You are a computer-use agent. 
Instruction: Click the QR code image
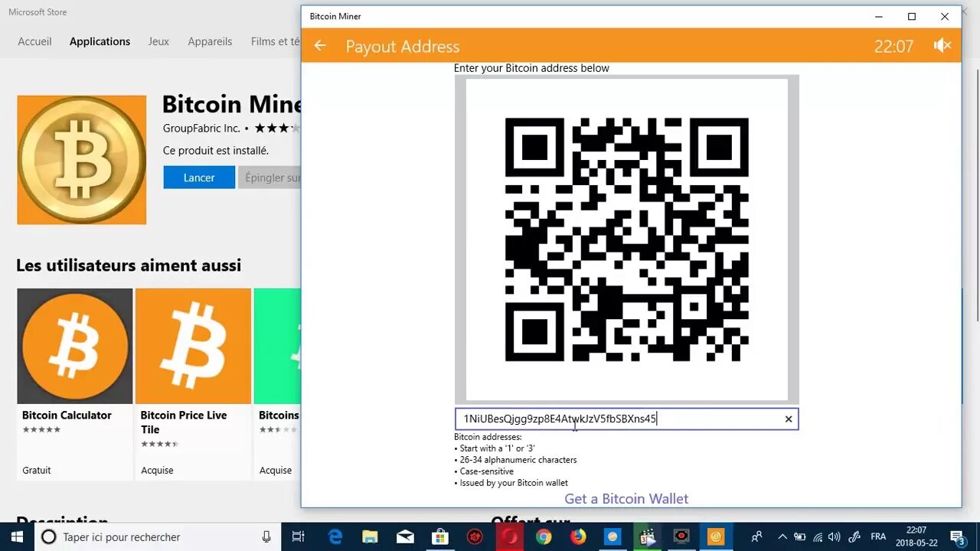coord(626,240)
